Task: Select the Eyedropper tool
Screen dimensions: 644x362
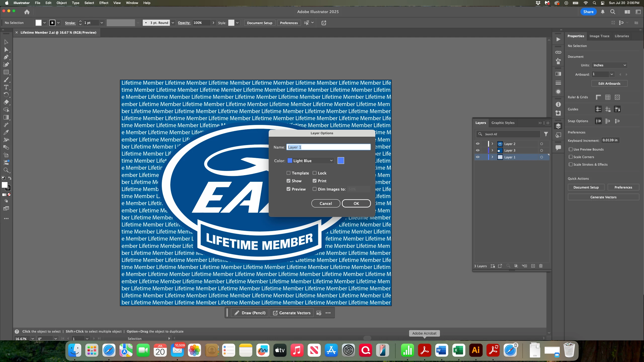Action: (6, 132)
